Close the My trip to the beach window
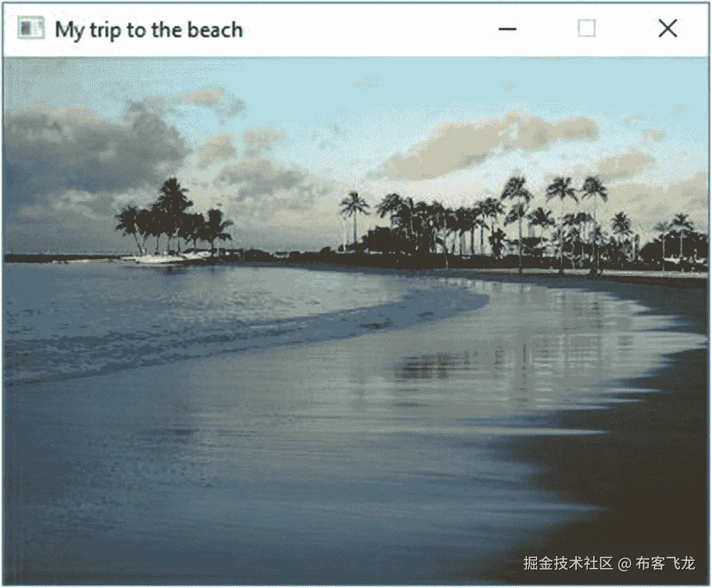Image resolution: width=712 pixels, height=588 pixels. (x=667, y=28)
